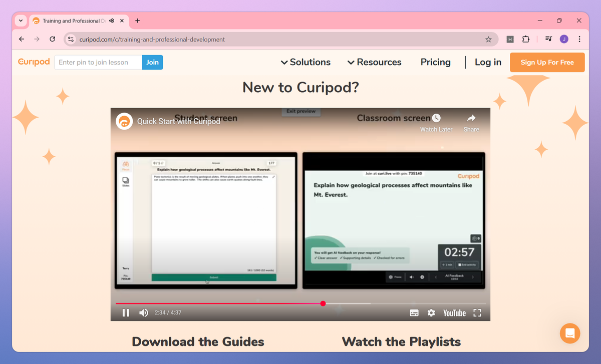The width and height of the screenshot is (601, 364).
Task: Click the video channel avatar
Action: (124, 121)
